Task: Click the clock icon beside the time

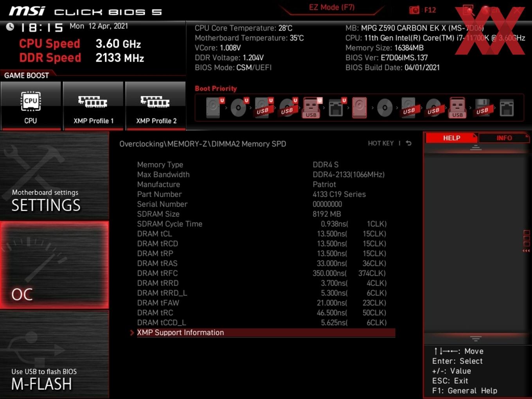Action: [x=10, y=27]
